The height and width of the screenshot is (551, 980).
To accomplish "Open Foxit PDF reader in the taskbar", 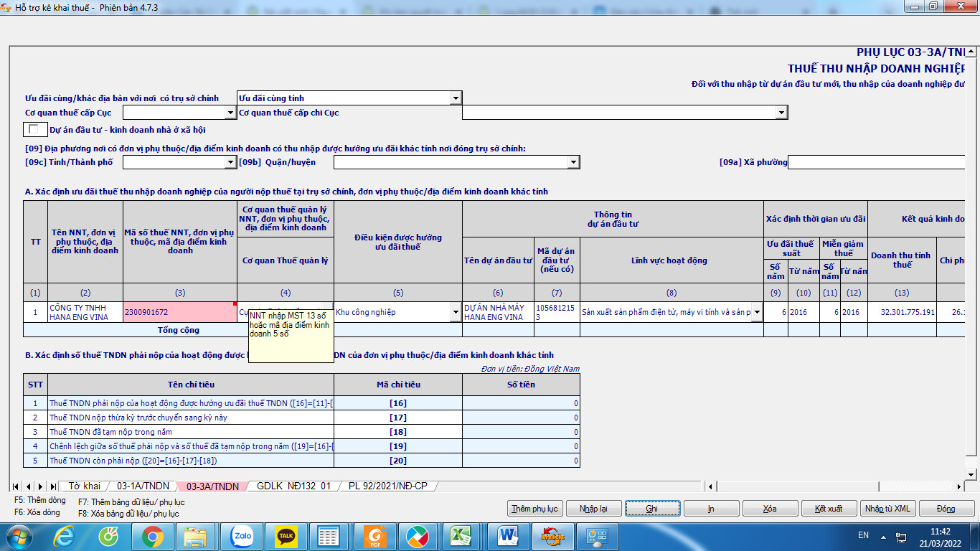I will 374,536.
